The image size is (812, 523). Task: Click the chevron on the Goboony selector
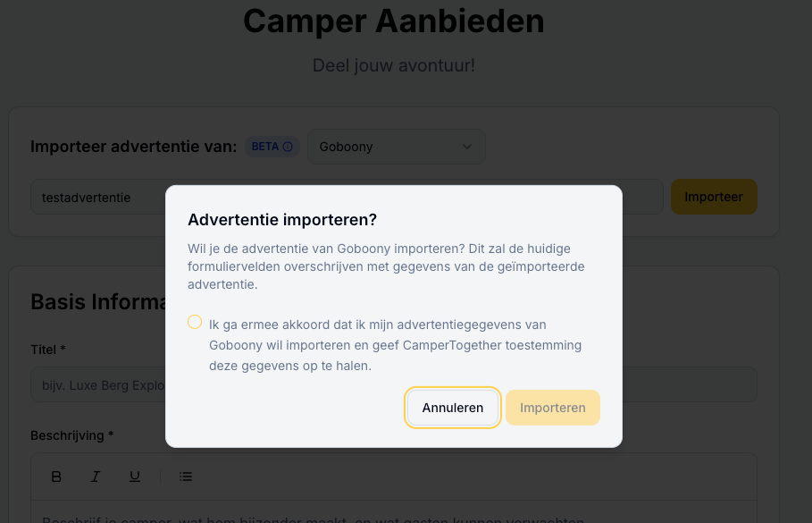pos(467,146)
